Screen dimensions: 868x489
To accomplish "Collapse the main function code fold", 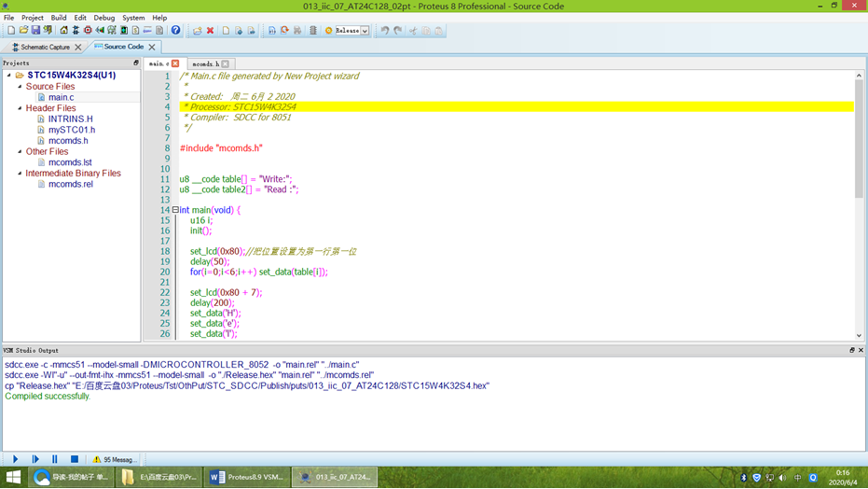I will click(175, 210).
